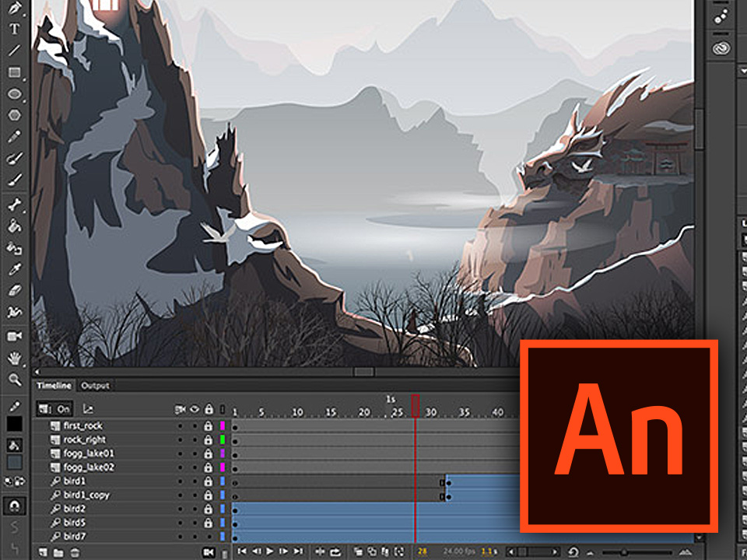Unlock the bird2 layer lock
Viewport: 747px width, 560px height.
(209, 509)
